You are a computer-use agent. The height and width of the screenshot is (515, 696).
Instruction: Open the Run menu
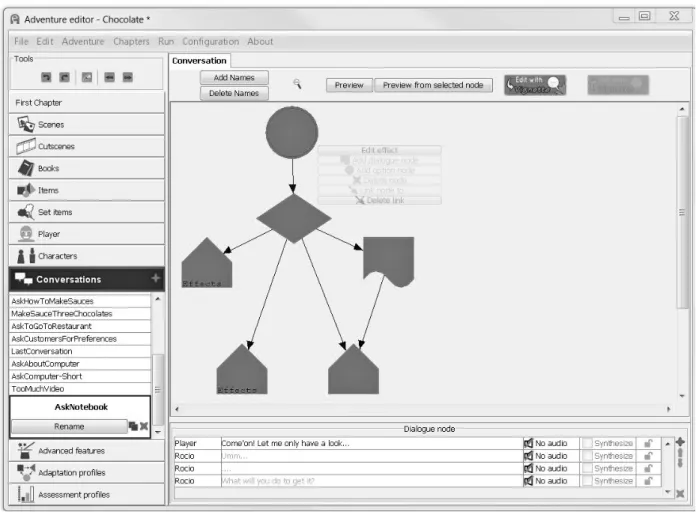166,41
